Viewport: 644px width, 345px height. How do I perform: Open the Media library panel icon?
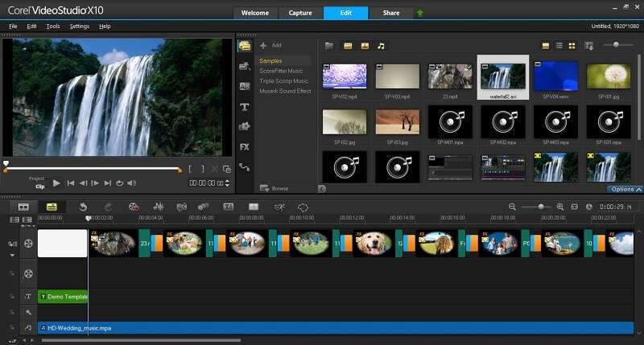tap(245, 46)
